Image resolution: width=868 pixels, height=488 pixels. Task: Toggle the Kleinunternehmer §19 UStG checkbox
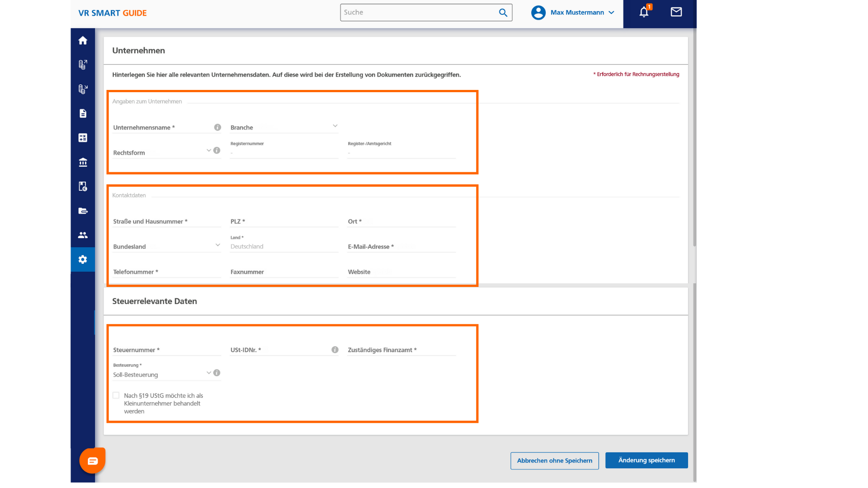pyautogui.click(x=116, y=395)
